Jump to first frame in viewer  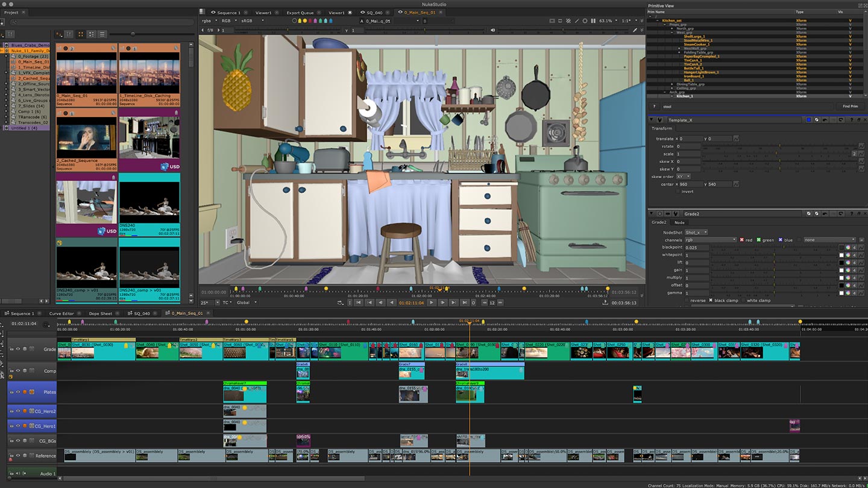pyautogui.click(x=358, y=302)
